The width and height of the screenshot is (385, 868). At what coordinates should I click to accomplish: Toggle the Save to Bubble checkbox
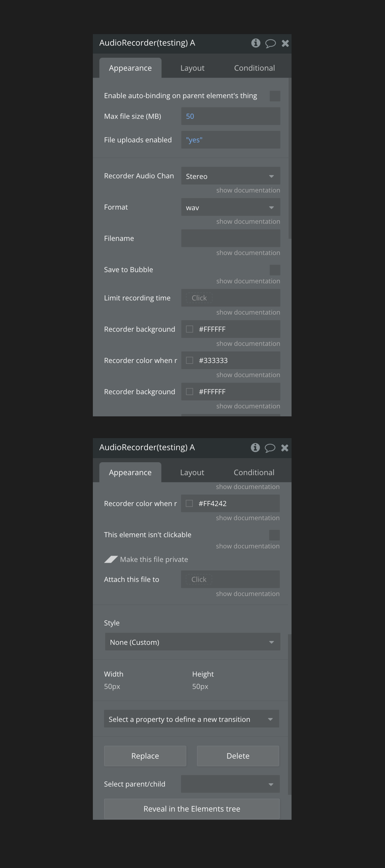(x=275, y=270)
